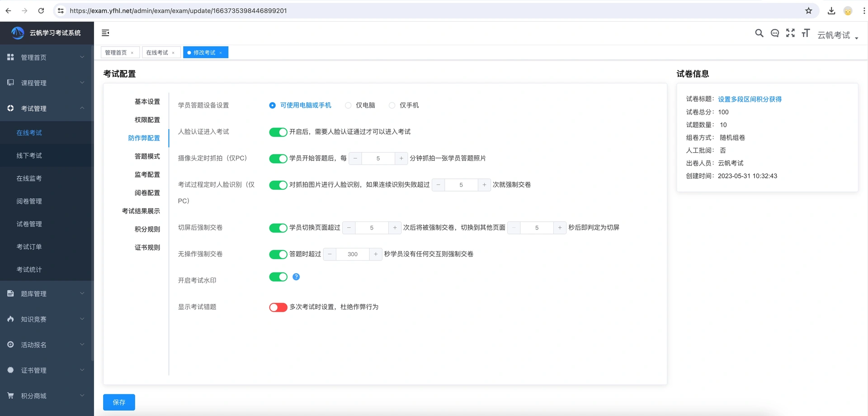Expand the 题库管理 menu chevron

(x=82, y=294)
